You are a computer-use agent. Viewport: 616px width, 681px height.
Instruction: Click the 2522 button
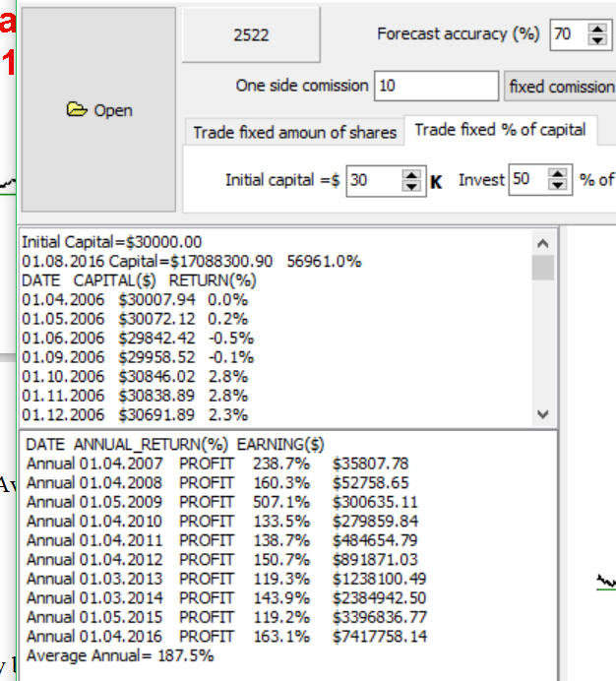(x=251, y=34)
